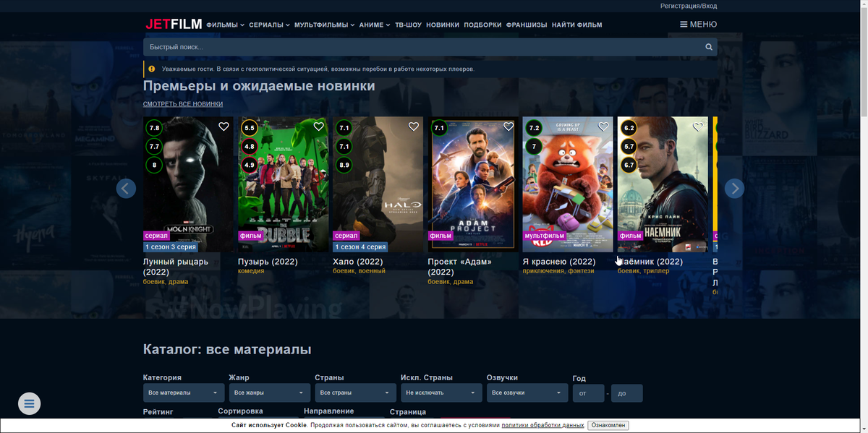Click the Ознакомлен cookie button
868x433 pixels.
608,425
